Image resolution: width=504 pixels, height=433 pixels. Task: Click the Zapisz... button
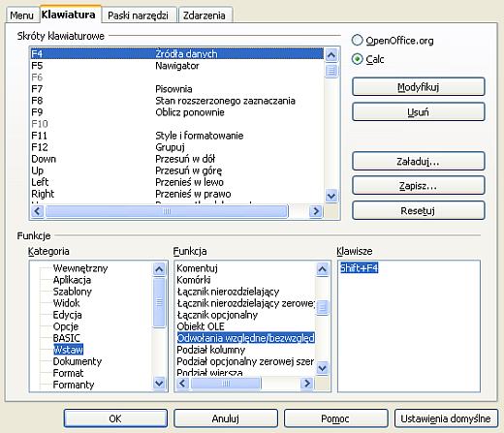coord(419,186)
